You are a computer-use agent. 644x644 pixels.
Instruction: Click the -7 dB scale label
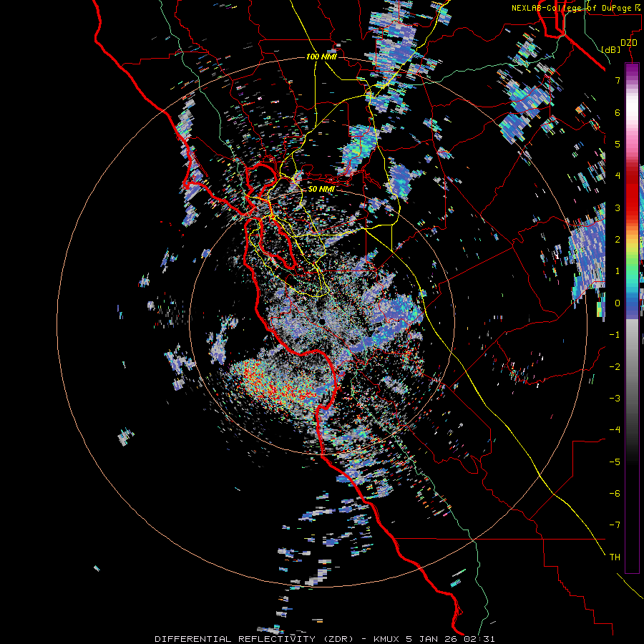[x=615, y=525]
